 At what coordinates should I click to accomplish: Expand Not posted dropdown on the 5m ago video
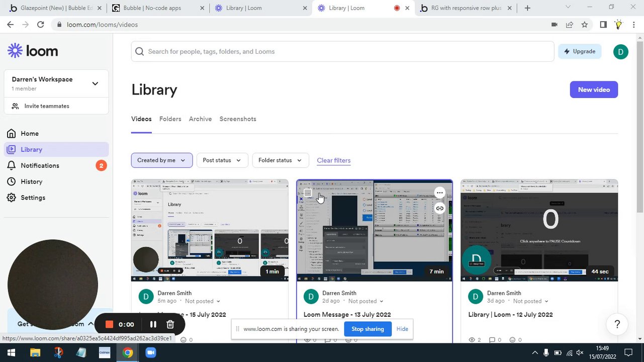203,301
